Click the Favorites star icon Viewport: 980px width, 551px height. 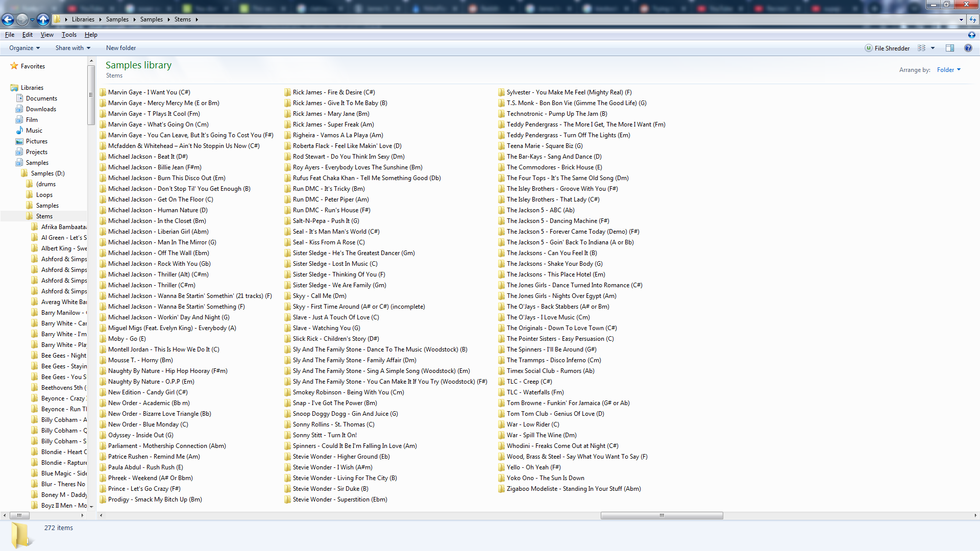click(x=14, y=66)
